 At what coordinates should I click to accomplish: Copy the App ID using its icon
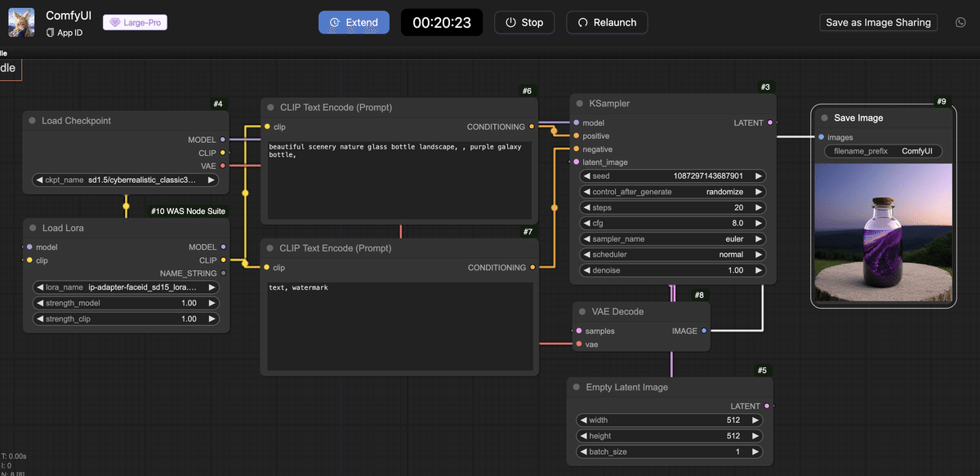pos(51,33)
